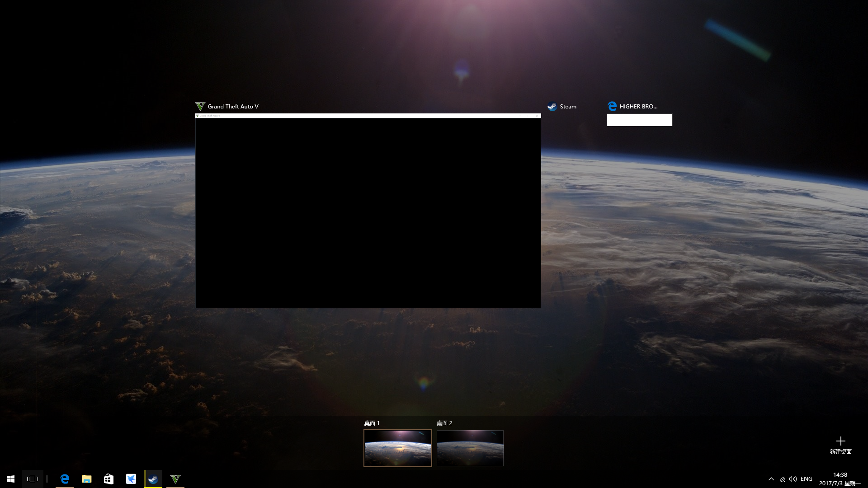This screenshot has height=488, width=868.
Task: Toggle the Task View taskbar button
Action: (x=33, y=479)
